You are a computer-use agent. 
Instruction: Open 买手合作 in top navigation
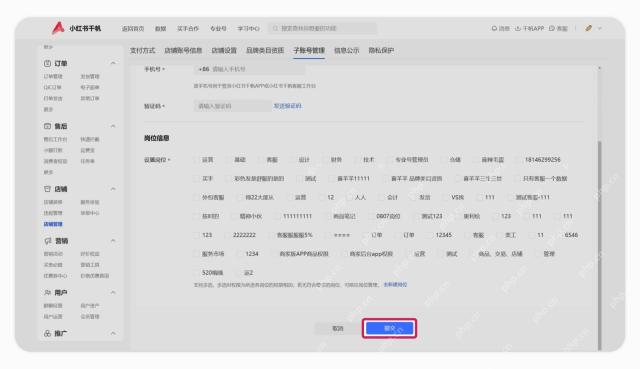click(x=188, y=28)
